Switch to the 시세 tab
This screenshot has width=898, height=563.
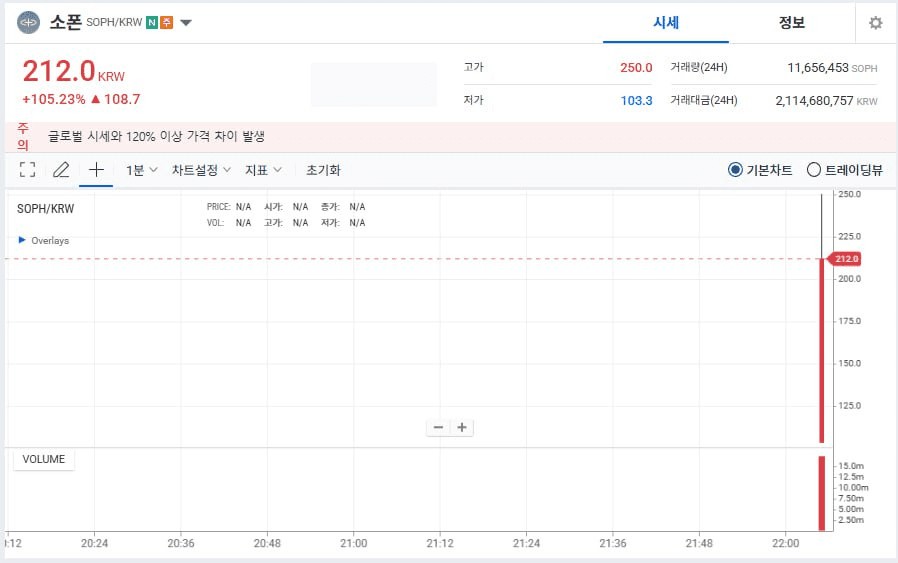[665, 23]
